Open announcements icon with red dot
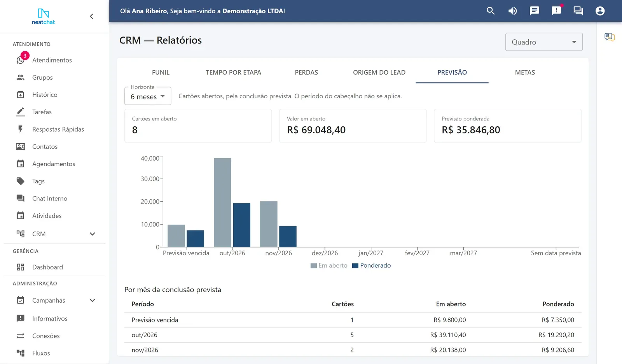 [x=556, y=11]
